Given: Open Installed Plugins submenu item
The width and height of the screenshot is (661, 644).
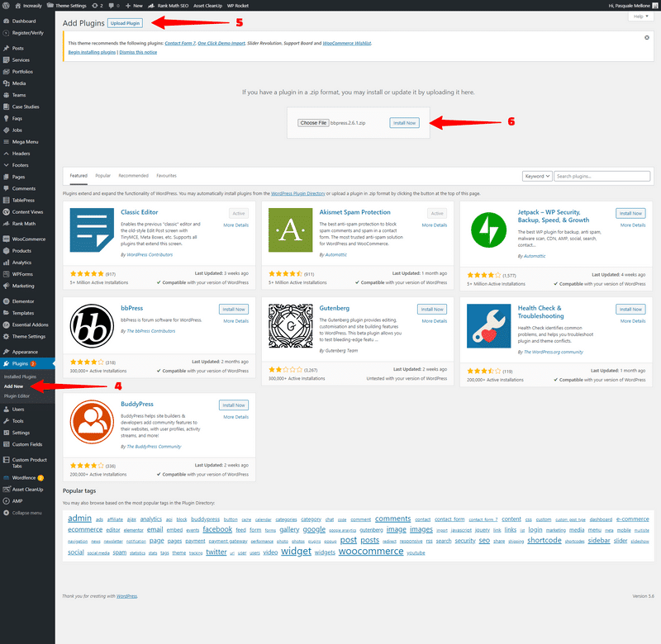Looking at the screenshot, I should (20, 377).
